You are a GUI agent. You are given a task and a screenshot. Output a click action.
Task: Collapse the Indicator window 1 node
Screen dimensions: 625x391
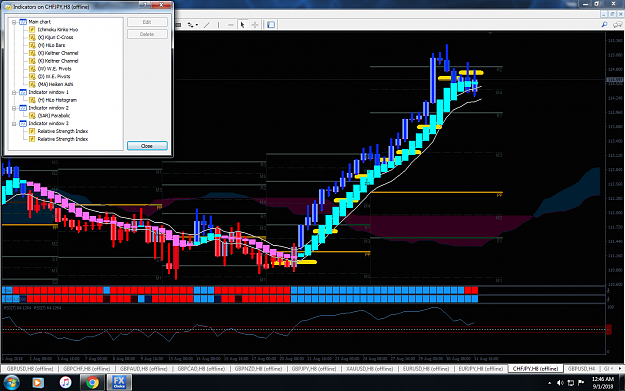[14, 92]
